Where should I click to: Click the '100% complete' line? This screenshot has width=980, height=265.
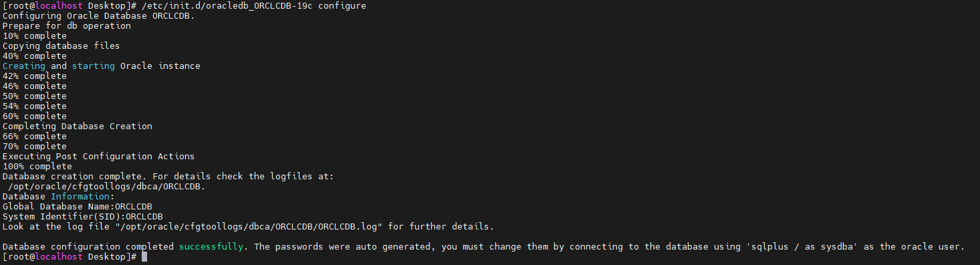pyautogui.click(x=37, y=167)
